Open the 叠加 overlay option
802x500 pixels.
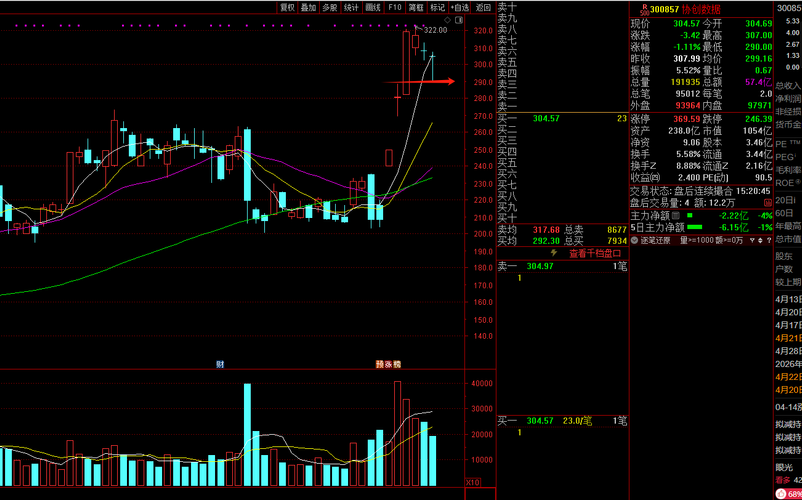click(308, 7)
